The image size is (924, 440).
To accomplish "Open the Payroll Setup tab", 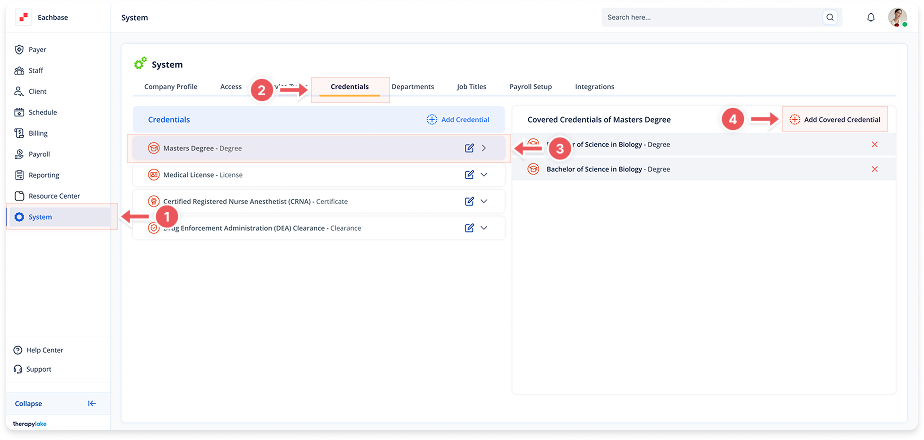I will point(530,87).
